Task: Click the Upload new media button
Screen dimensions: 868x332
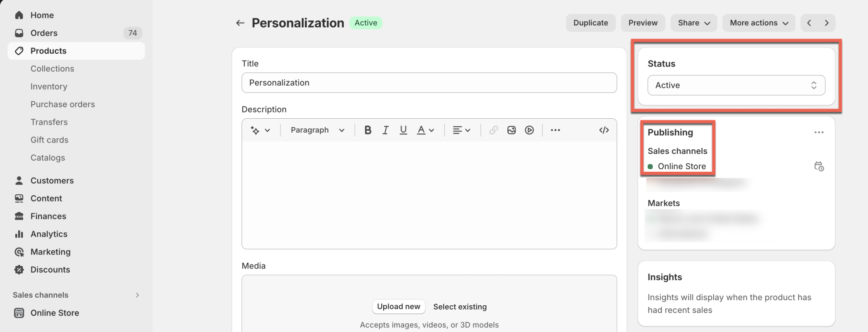Action: tap(398, 307)
